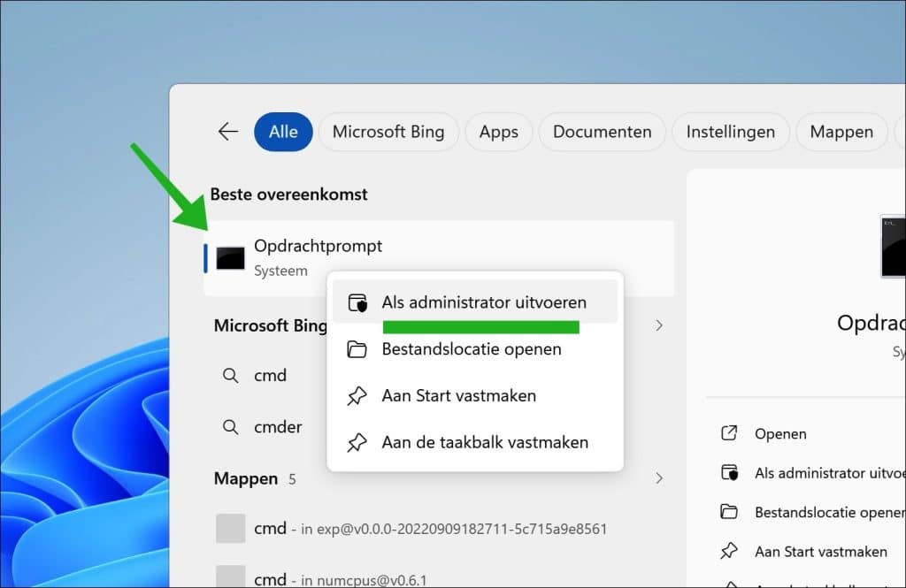Run as administrator from right details pane
The image size is (906, 588).
830,473
